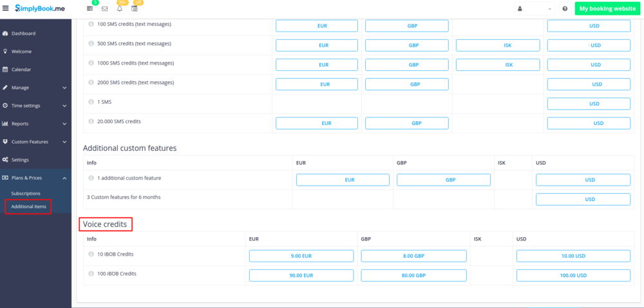Click info icon beside 1 additional custom feature
The width and height of the screenshot is (644, 308).
[91, 178]
